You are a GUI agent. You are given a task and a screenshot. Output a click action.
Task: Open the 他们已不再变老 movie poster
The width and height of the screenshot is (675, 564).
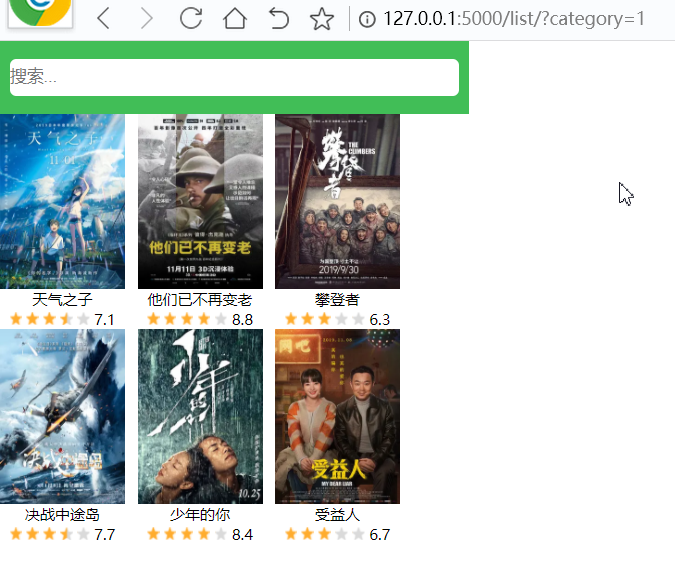pos(200,201)
